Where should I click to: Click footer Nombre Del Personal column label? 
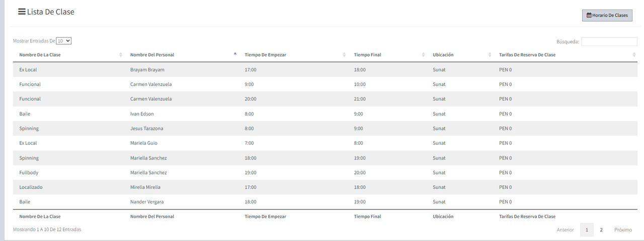[x=152, y=216]
